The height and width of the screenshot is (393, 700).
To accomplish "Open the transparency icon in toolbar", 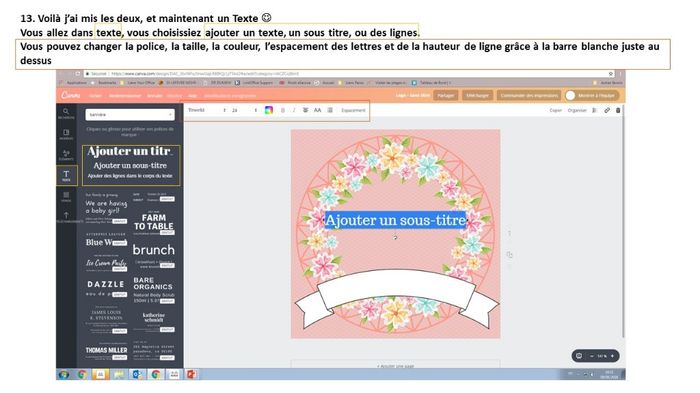I will pyautogui.click(x=595, y=110).
